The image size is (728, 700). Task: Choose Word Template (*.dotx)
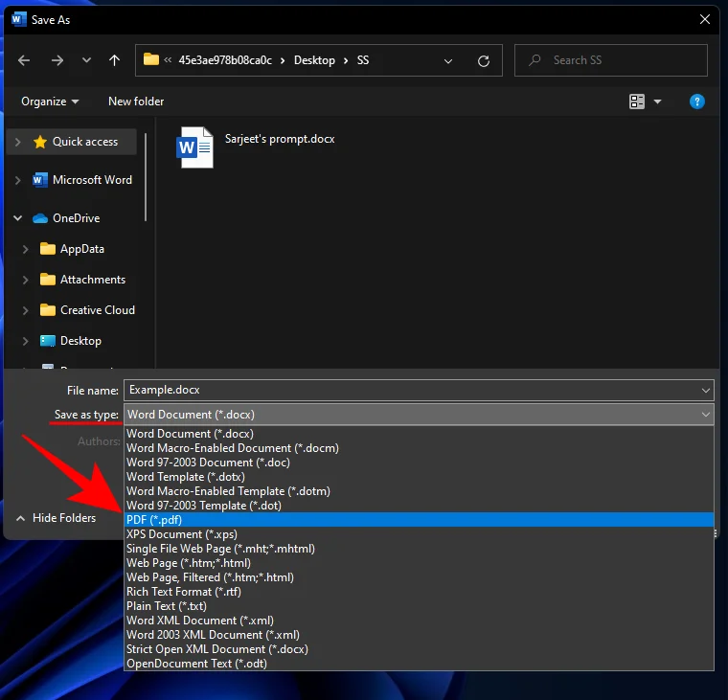tap(419, 477)
